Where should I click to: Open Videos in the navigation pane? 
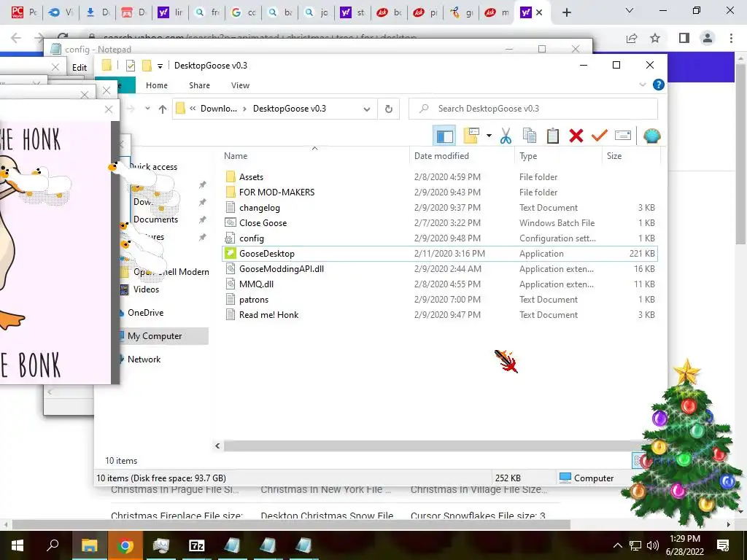coord(146,289)
